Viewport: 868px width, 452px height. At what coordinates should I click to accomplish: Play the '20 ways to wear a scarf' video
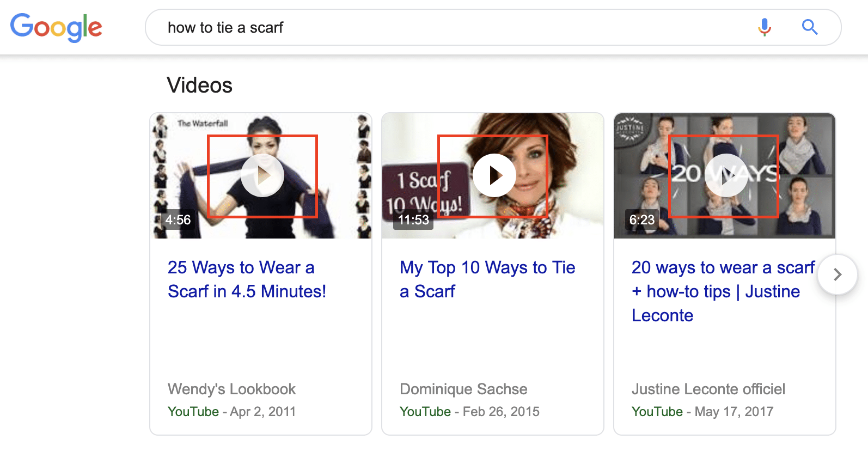(x=726, y=175)
